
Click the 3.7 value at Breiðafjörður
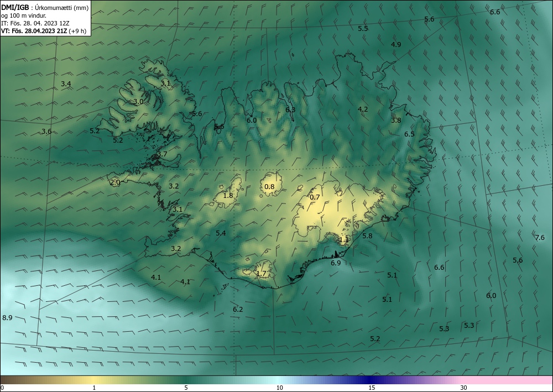tap(162, 154)
